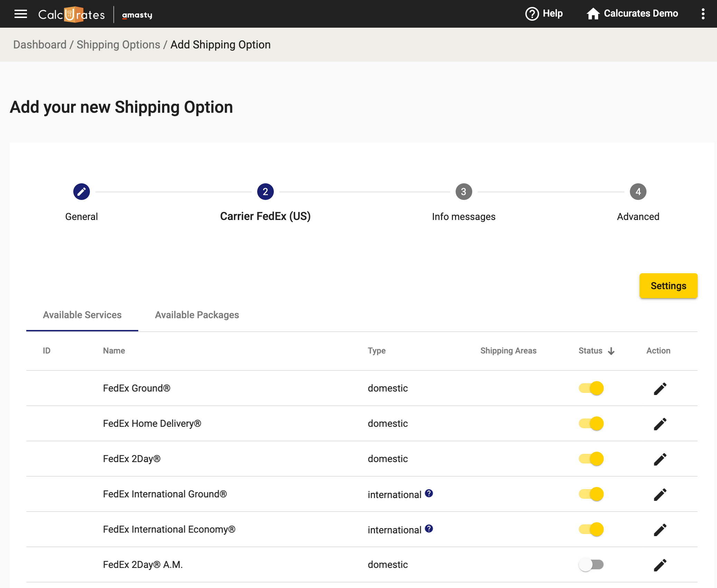Click the Shipping Areas column header

509,351
